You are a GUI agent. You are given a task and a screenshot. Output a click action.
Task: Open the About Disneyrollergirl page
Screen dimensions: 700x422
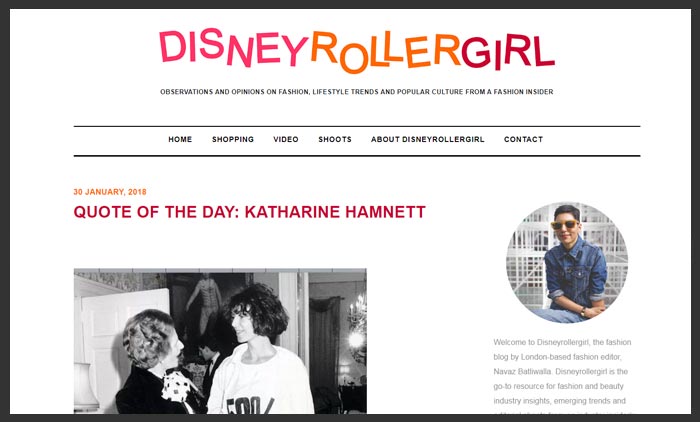coord(427,139)
